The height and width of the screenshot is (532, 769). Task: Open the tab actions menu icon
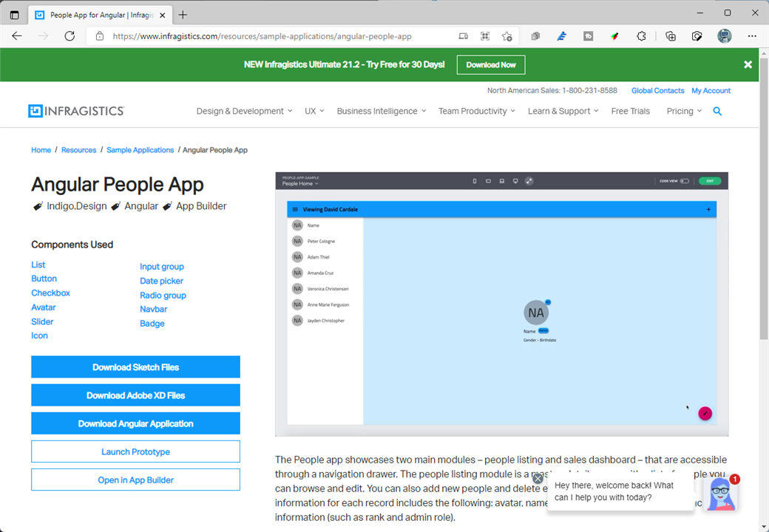[15, 15]
